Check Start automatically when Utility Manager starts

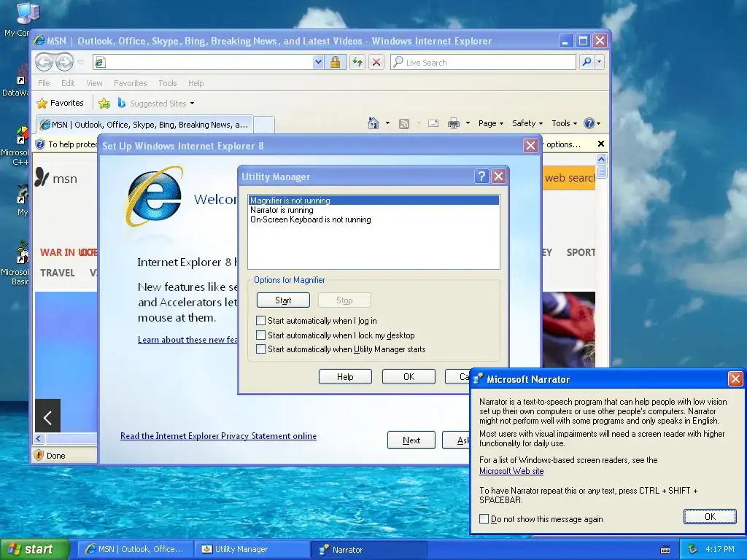click(x=260, y=349)
